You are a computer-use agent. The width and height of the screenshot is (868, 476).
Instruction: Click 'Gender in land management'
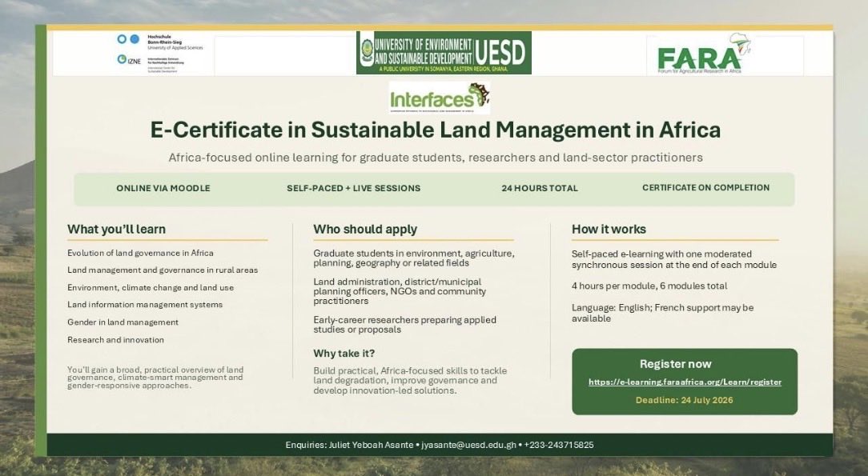pos(123,322)
